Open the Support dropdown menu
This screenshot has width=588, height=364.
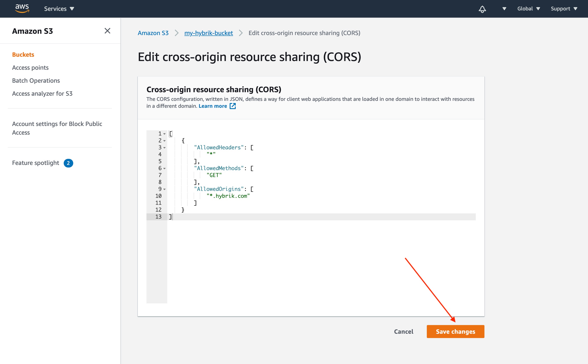click(x=564, y=9)
